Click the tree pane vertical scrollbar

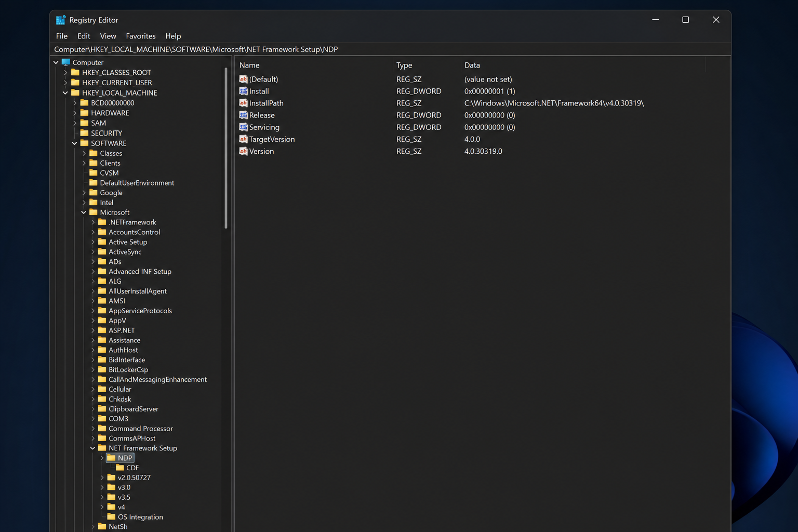click(226, 148)
